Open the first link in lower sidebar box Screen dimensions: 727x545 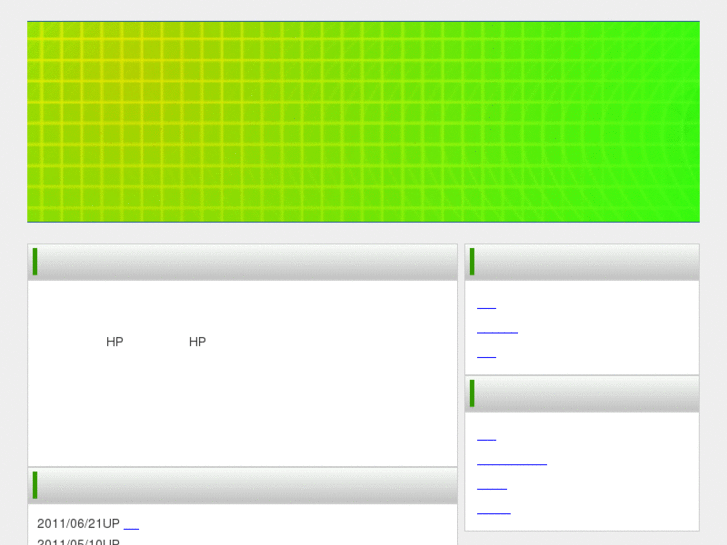click(x=486, y=439)
